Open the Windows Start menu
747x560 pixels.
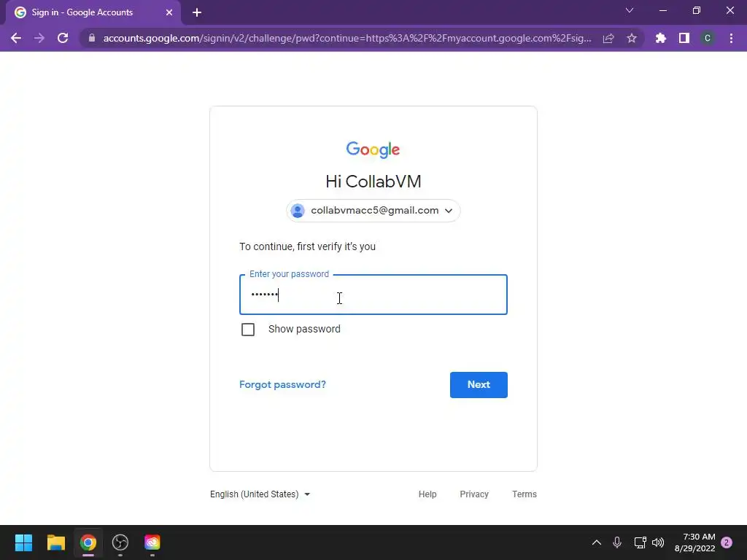point(23,542)
